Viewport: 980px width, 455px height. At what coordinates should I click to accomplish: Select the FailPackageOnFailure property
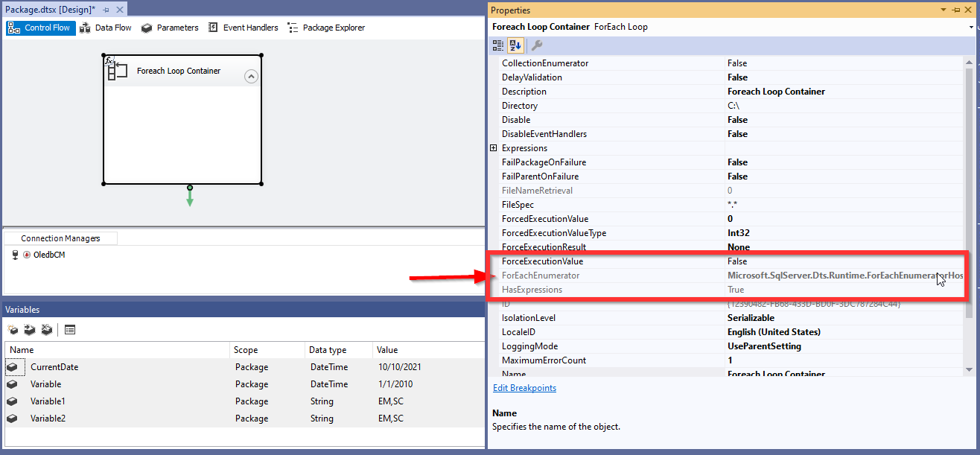[731, 162]
